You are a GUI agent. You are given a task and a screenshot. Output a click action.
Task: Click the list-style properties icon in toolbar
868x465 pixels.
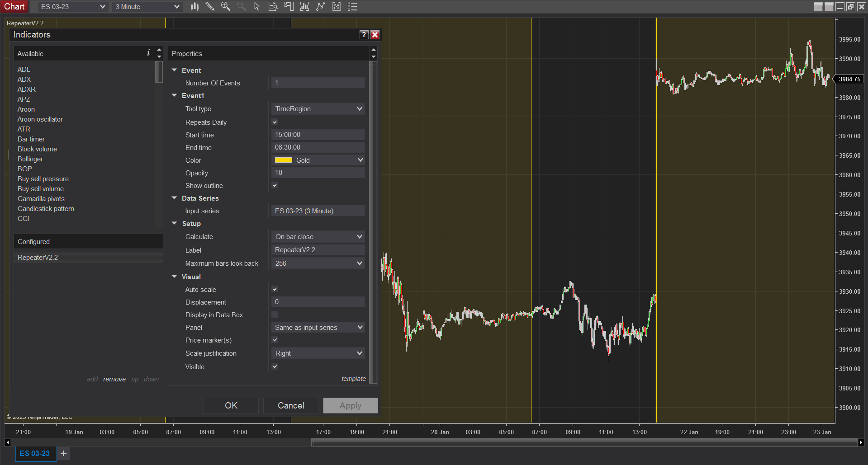click(352, 6)
